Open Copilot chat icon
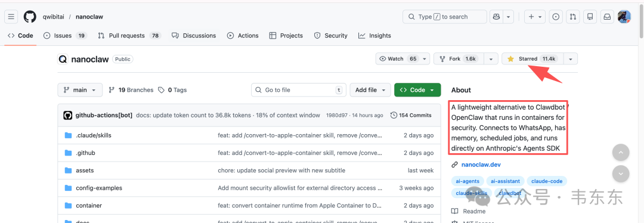 click(x=497, y=17)
